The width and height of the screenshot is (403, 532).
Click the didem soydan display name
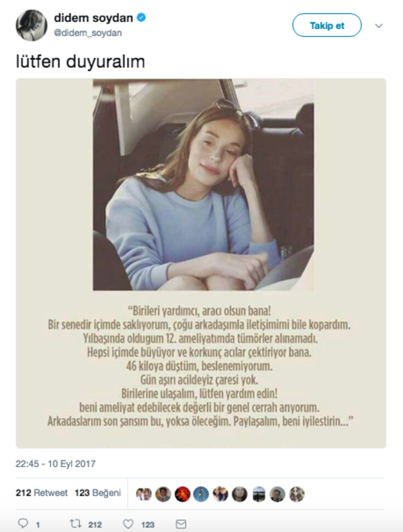[93, 18]
